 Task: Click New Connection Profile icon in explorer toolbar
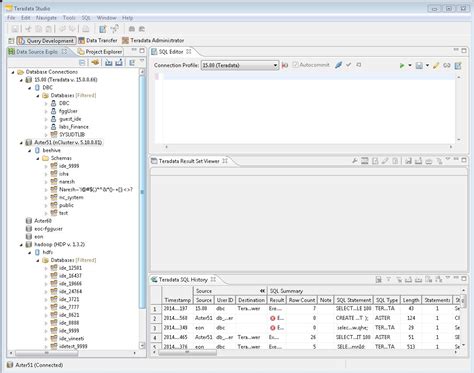tap(95, 62)
